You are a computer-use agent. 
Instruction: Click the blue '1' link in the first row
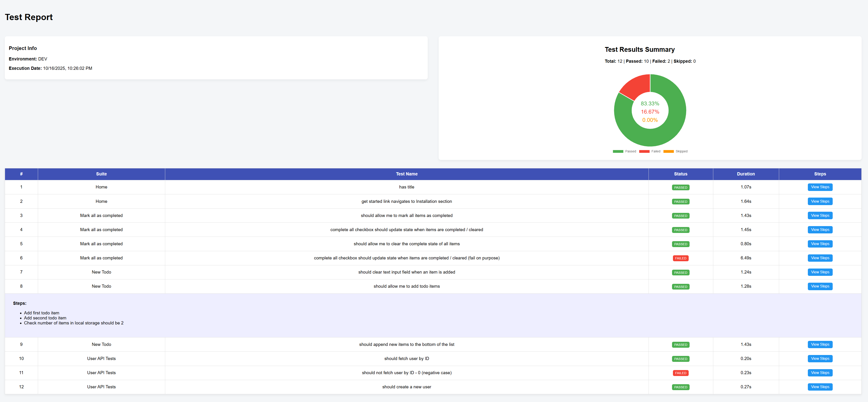pyautogui.click(x=21, y=187)
